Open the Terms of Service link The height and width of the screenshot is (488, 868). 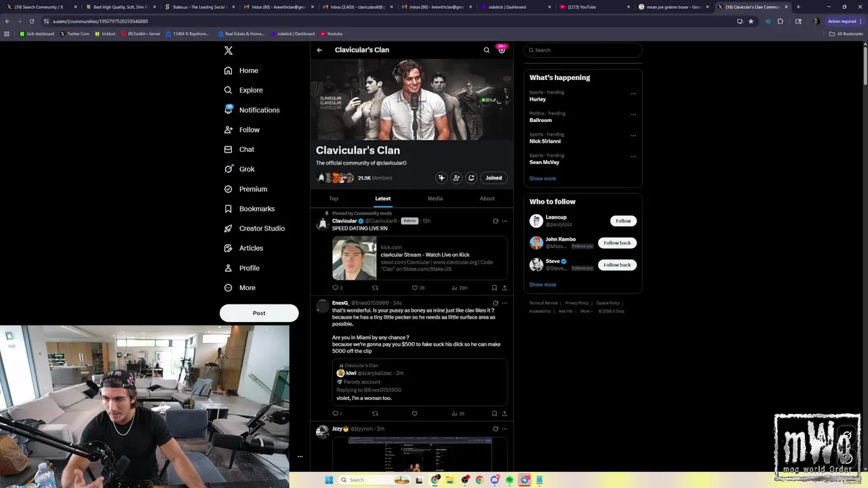543,303
